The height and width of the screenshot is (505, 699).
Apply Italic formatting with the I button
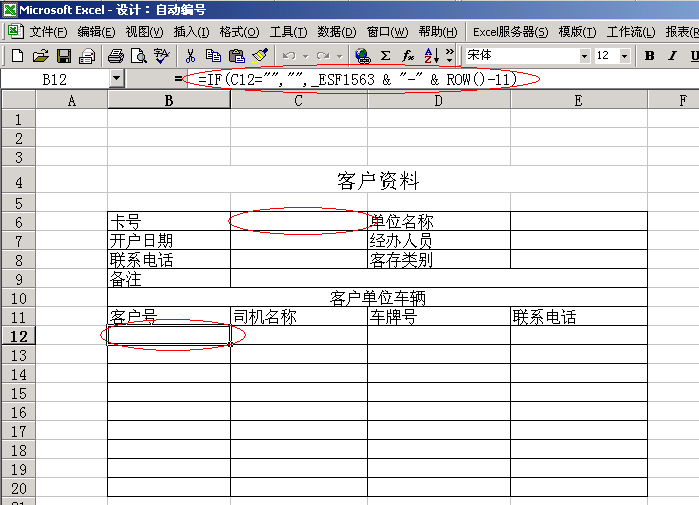[x=672, y=56]
